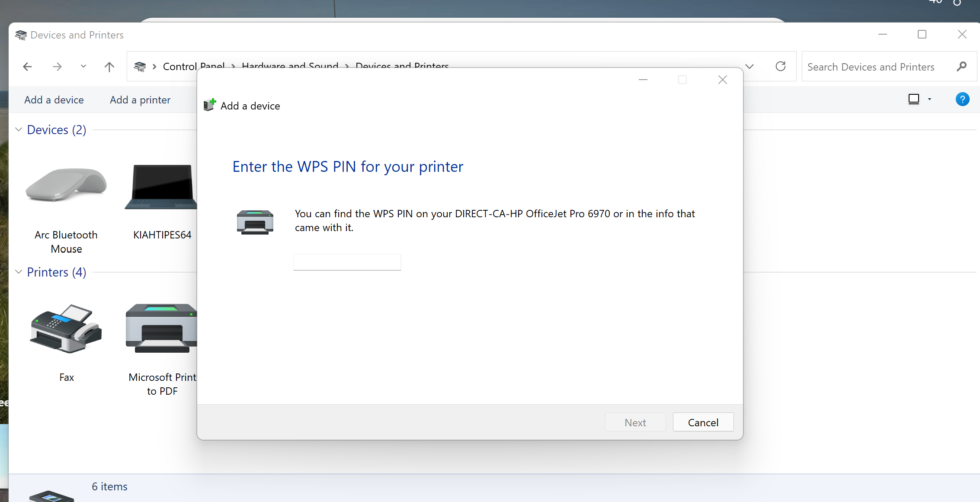Click the Add a printer link
Image resolution: width=980 pixels, height=502 pixels.
click(x=140, y=100)
